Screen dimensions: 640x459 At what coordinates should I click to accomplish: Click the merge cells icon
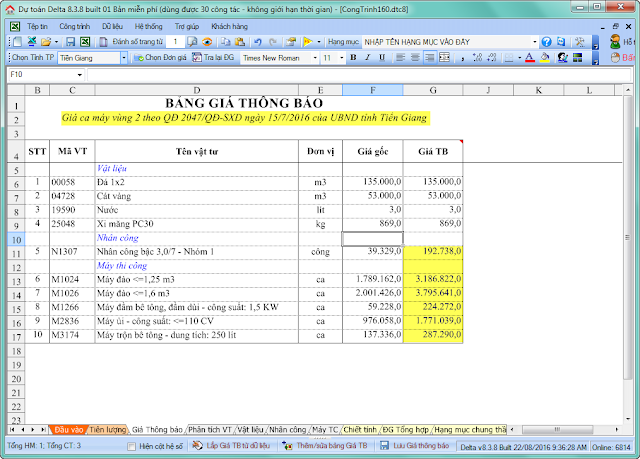pos(444,58)
